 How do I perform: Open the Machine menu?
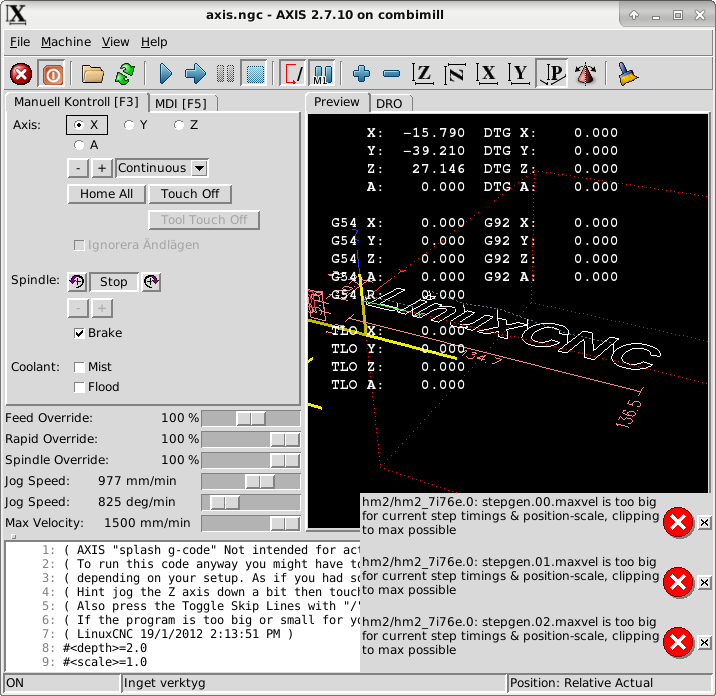tap(66, 42)
